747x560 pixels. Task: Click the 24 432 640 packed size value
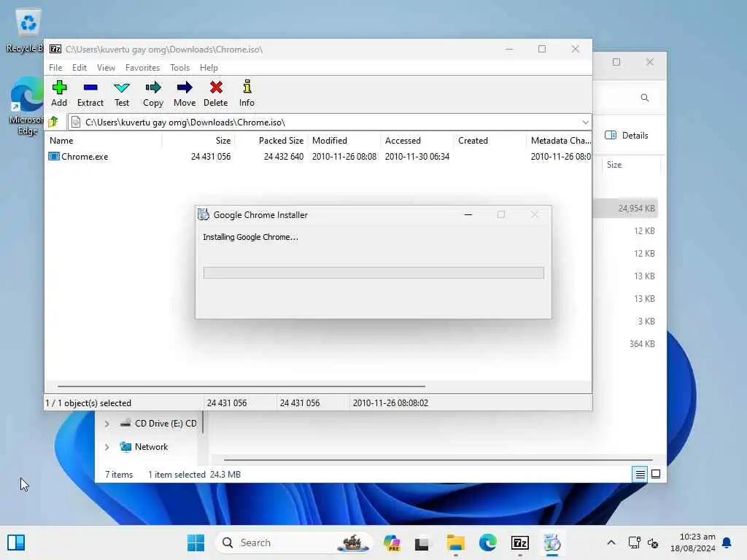click(284, 157)
